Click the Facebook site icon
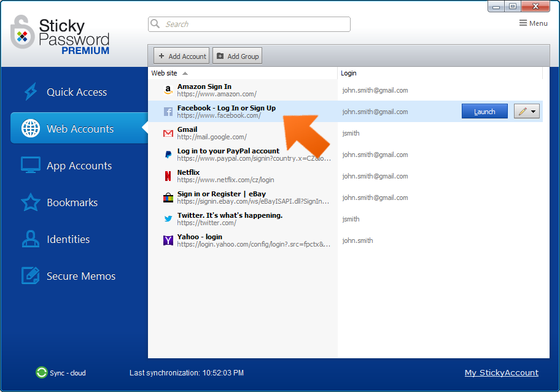This screenshot has height=392, width=560. [x=168, y=111]
